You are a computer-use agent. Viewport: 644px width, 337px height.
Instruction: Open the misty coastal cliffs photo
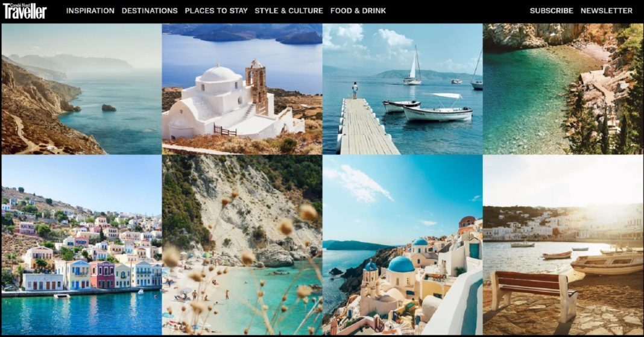81,89
